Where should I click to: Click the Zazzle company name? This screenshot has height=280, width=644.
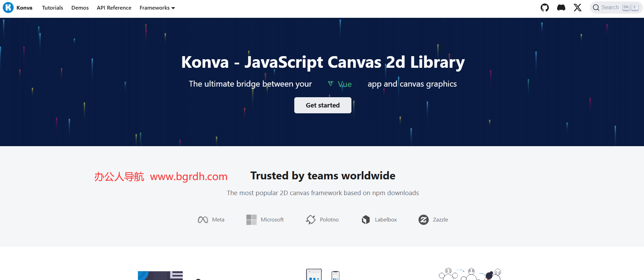click(440, 220)
